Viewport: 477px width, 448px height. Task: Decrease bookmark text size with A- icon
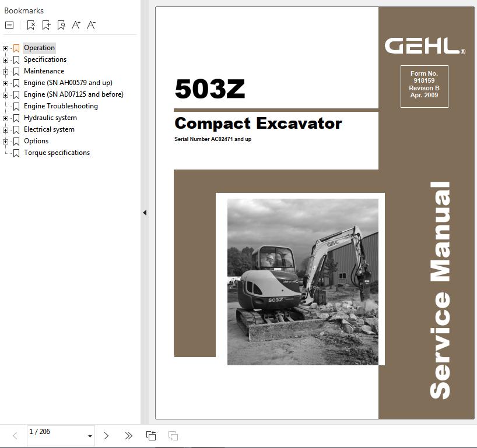(x=91, y=25)
